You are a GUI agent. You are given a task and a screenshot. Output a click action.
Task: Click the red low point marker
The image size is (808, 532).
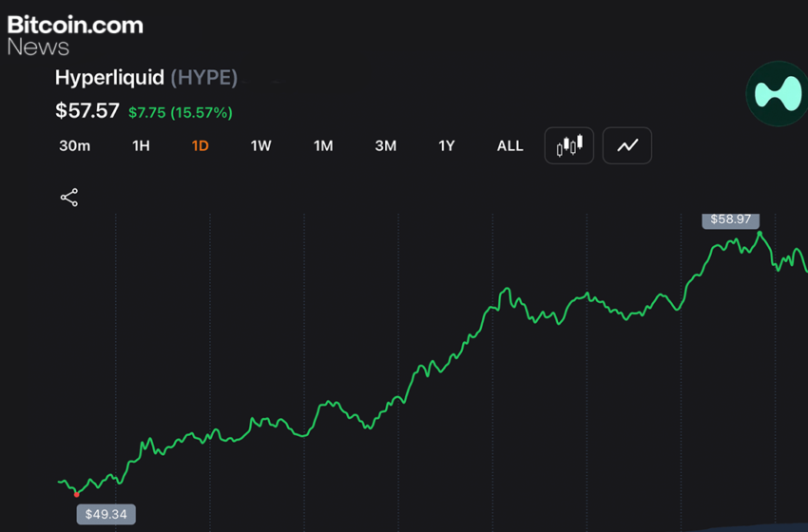click(x=77, y=494)
